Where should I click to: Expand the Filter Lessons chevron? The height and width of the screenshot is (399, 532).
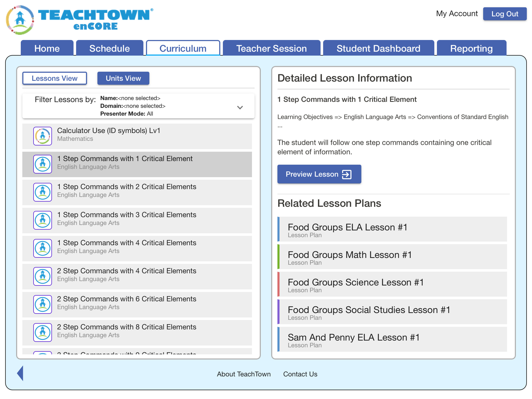coord(240,107)
